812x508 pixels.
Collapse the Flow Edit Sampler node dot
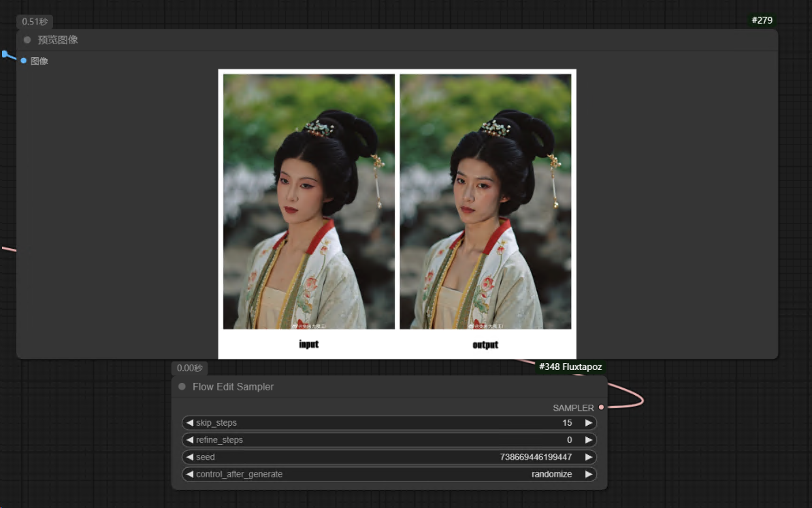[182, 387]
